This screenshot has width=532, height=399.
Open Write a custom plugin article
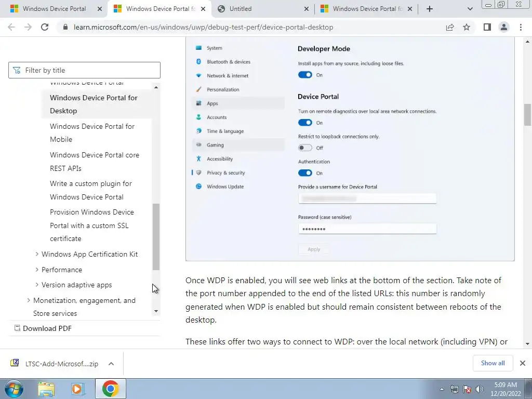(x=90, y=190)
